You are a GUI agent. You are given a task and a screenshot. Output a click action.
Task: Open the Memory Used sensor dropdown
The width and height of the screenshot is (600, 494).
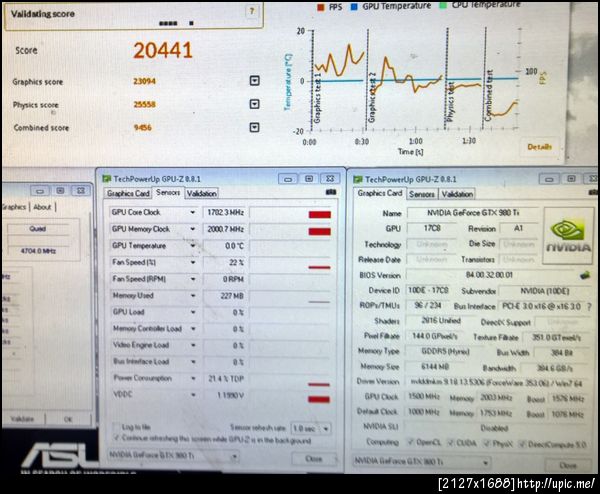(x=193, y=296)
